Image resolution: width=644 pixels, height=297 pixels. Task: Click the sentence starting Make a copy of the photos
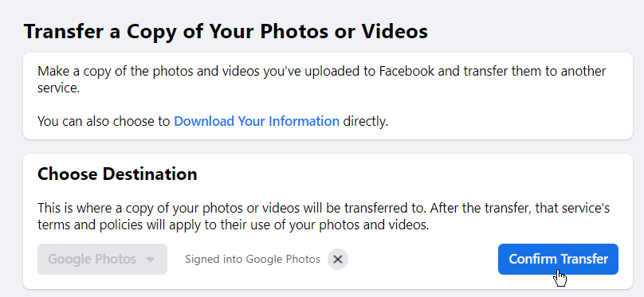pyautogui.click(x=321, y=80)
